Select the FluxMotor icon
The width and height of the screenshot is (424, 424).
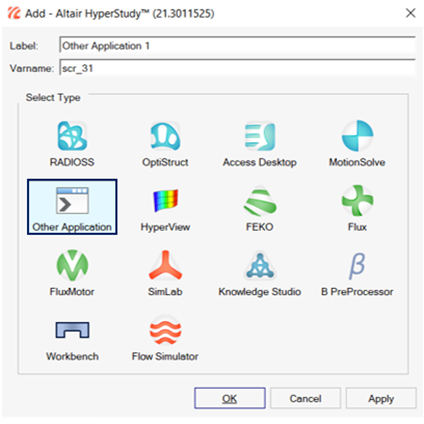pyautogui.click(x=72, y=265)
